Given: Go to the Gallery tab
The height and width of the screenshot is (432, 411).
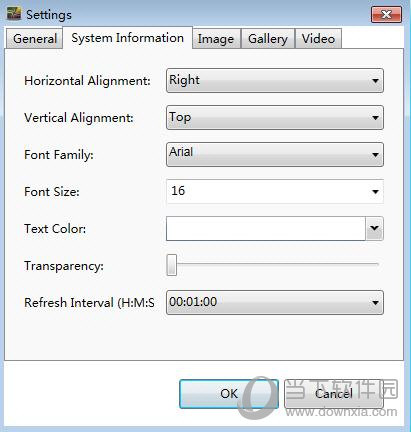Looking at the screenshot, I should tap(268, 39).
